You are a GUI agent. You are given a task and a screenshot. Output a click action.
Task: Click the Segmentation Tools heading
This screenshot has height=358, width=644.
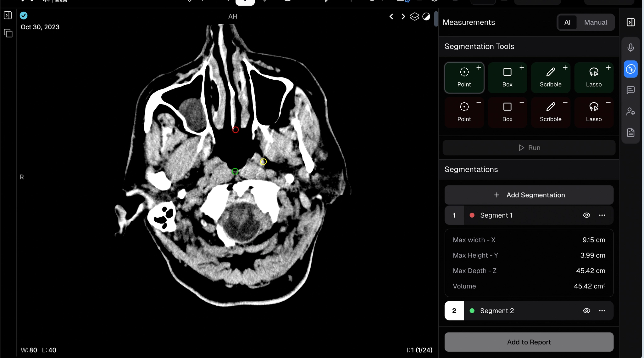pos(479,46)
